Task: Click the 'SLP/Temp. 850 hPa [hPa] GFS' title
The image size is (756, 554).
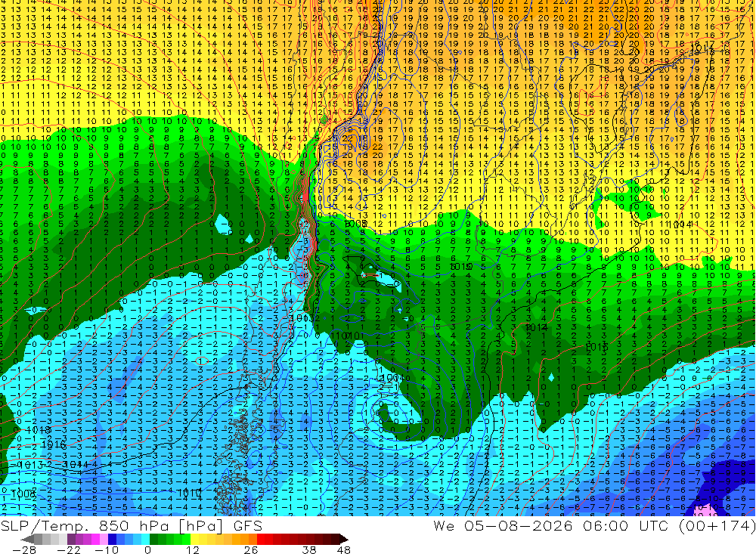Action: [x=131, y=525]
